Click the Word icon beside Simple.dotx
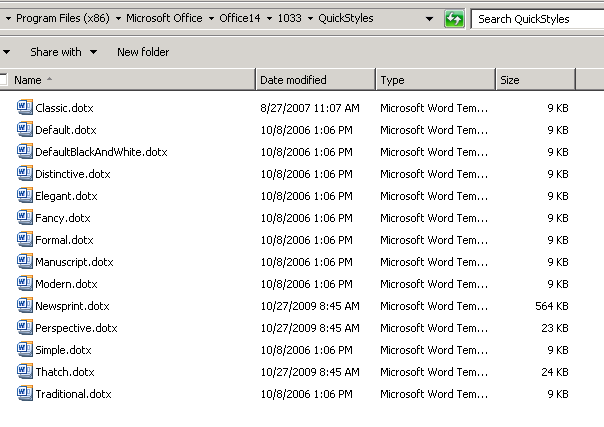This screenshot has height=427, width=604. pyautogui.click(x=25, y=348)
